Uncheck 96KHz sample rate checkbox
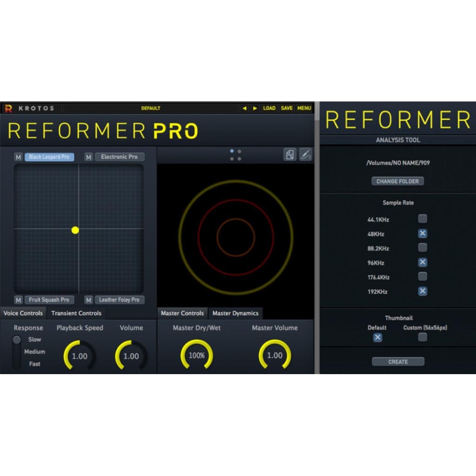This screenshot has width=476, height=476. point(423,262)
